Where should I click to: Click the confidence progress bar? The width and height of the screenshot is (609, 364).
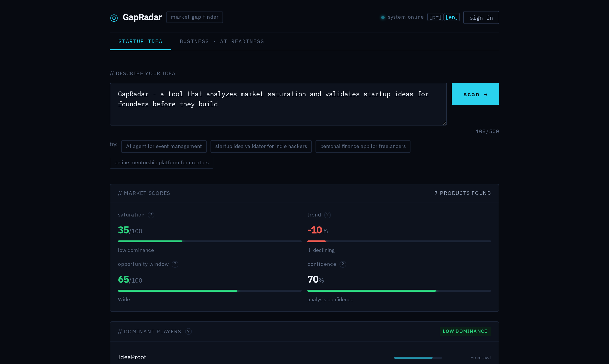tap(399, 291)
